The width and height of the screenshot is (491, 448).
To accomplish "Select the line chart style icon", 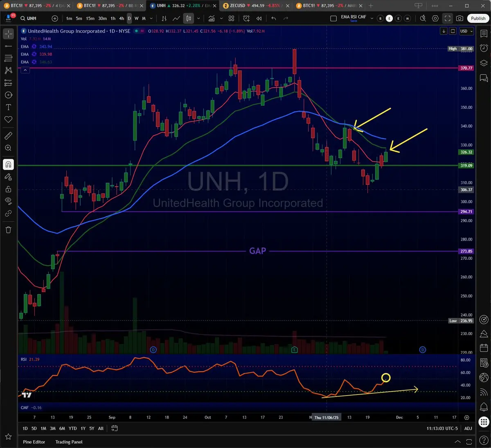I will pos(176,18).
